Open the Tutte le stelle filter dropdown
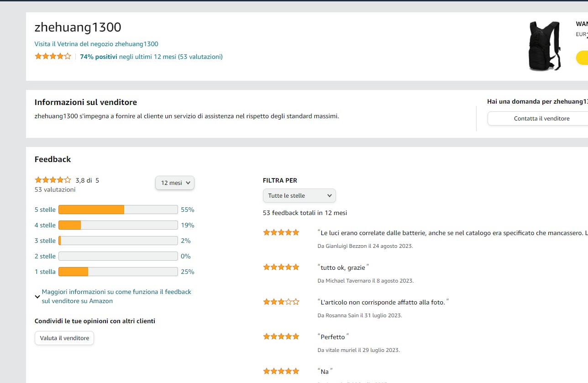 coord(299,195)
